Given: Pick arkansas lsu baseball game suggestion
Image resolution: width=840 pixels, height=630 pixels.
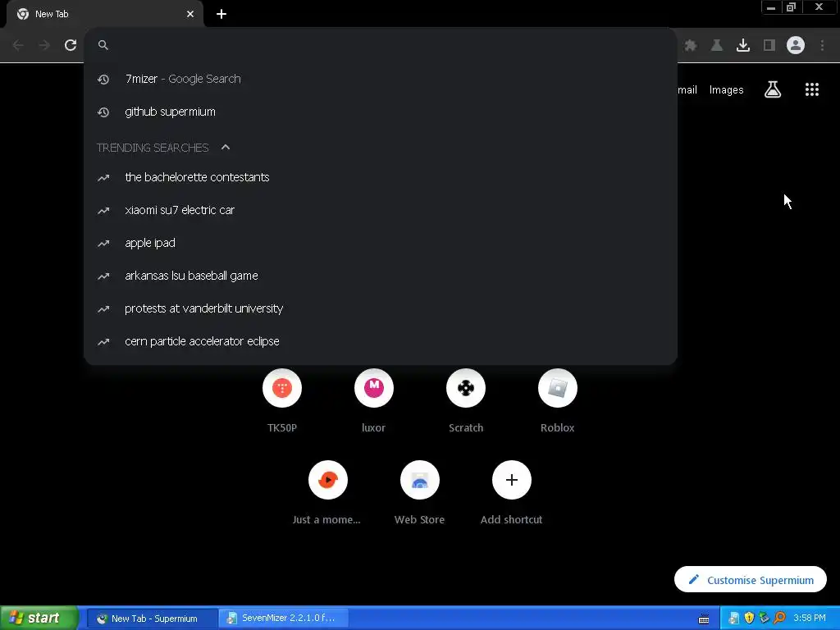Looking at the screenshot, I should tap(381, 276).
